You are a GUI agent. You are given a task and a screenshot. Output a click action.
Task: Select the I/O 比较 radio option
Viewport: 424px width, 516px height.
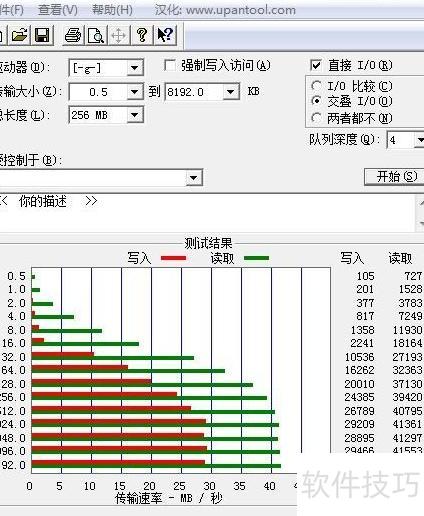(316, 86)
